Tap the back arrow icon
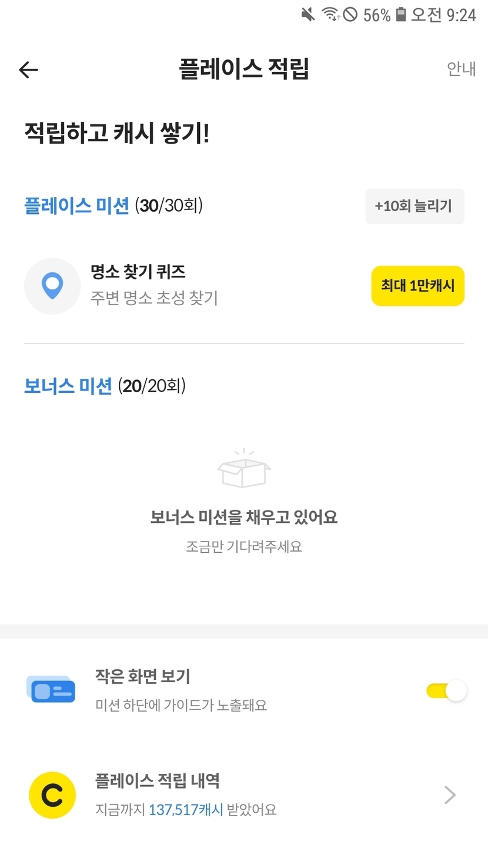The height and width of the screenshot is (868, 488). click(x=28, y=70)
